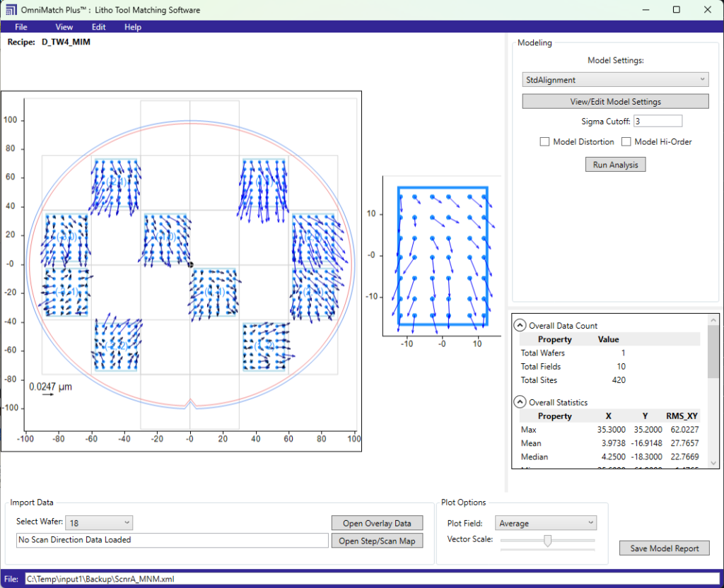Click the RMS_XY column header
Viewport: 724px width, 588px height.
tap(682, 416)
